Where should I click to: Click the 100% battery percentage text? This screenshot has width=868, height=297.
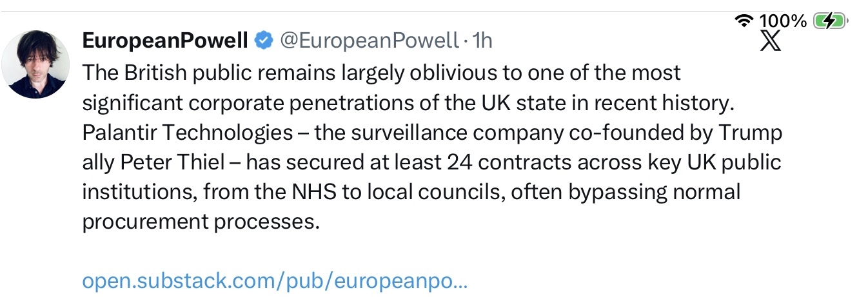coord(783,21)
